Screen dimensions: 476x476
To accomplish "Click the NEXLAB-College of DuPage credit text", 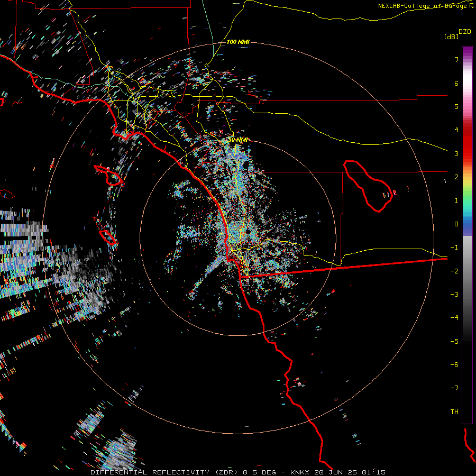I will [422, 6].
